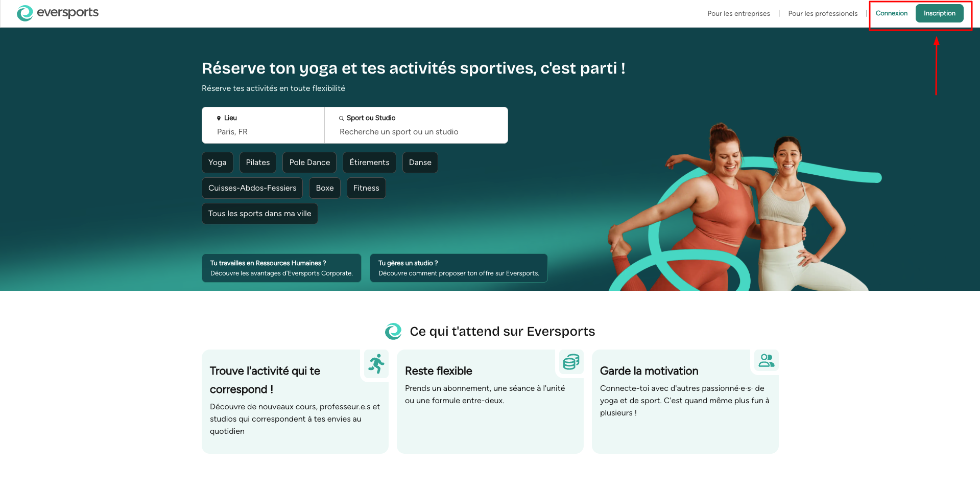The height and width of the screenshot is (488, 980).
Task: Select the Yoga category chip
Action: point(218,162)
